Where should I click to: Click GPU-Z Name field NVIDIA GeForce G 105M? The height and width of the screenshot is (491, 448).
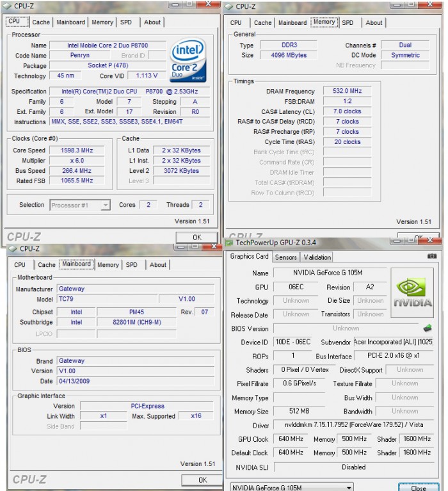click(330, 273)
